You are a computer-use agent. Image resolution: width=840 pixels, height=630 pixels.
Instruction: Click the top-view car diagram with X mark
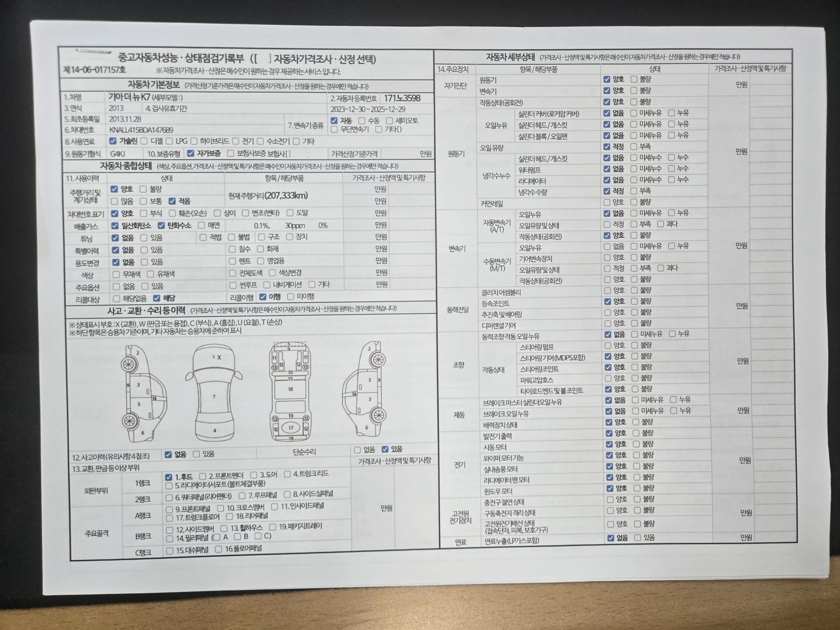pos(214,393)
